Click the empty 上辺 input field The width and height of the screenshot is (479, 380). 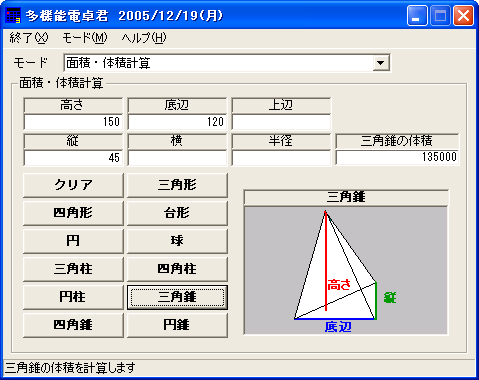(x=281, y=122)
